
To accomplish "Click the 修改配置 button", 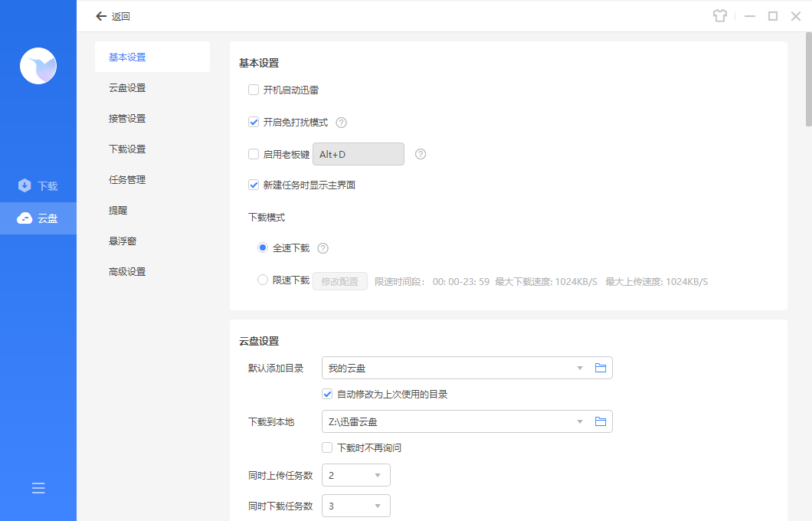I will tap(340, 280).
